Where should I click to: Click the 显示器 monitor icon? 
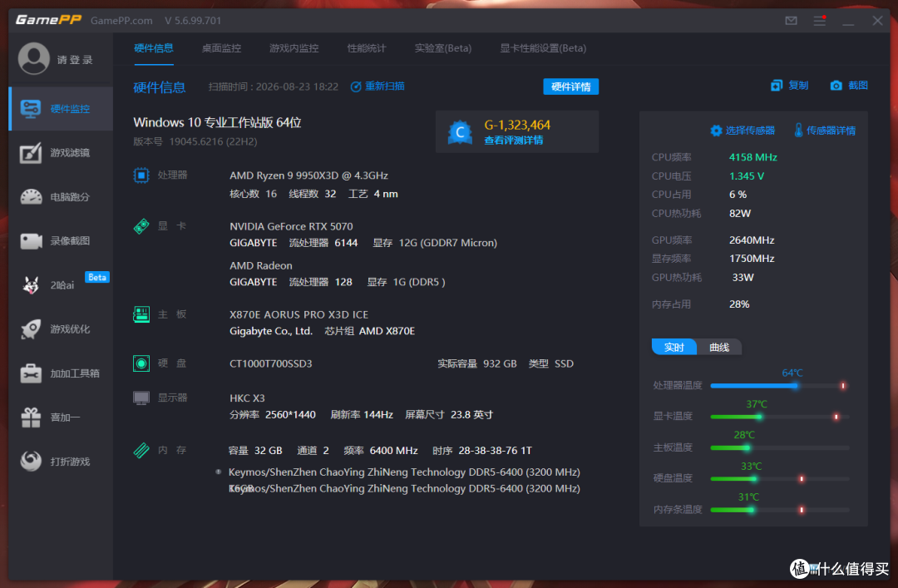tap(141, 398)
